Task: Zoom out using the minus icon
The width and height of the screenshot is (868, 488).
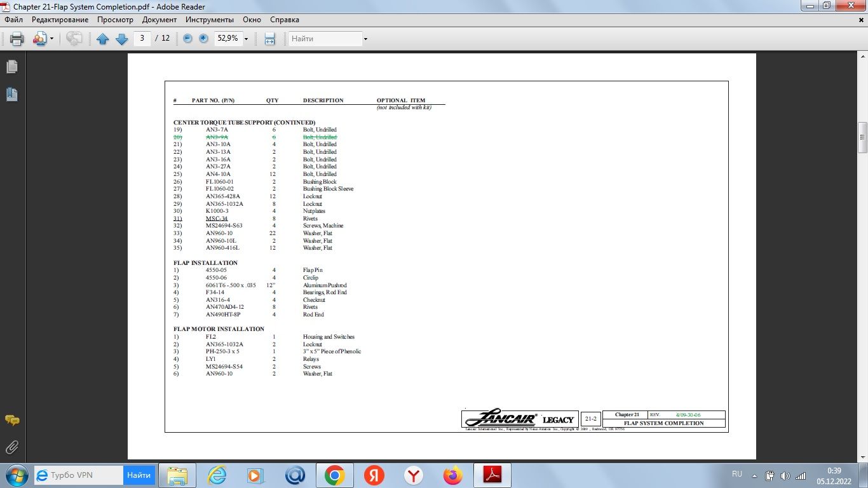Action: pos(187,38)
